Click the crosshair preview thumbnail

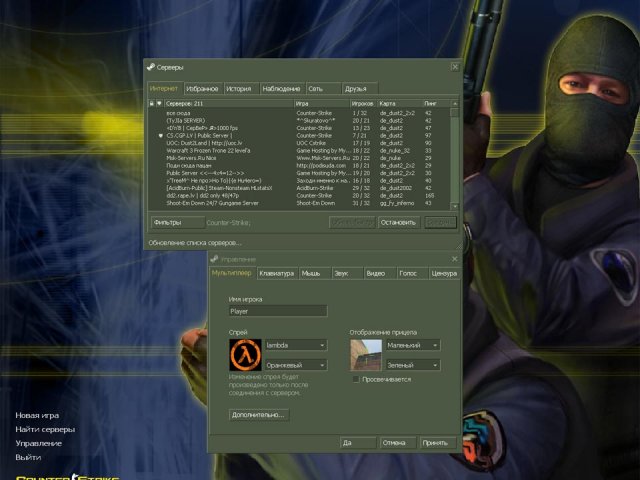(366, 355)
